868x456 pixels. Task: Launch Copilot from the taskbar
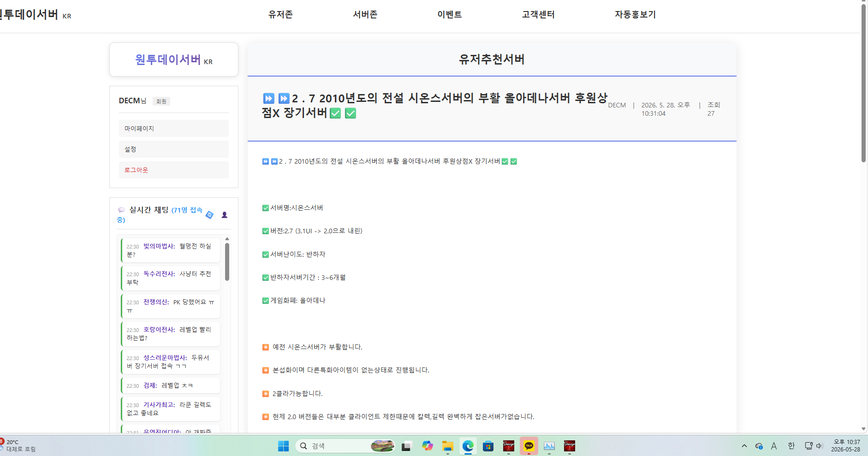click(x=428, y=446)
